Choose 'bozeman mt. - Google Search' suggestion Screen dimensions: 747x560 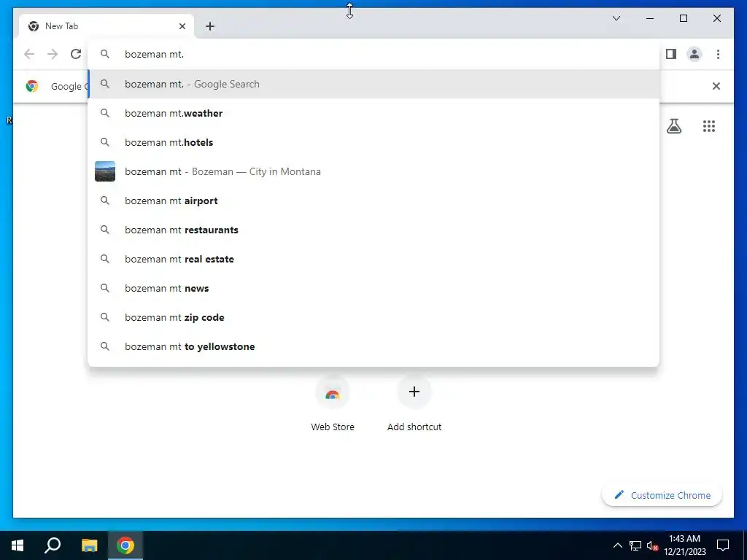[373, 84]
